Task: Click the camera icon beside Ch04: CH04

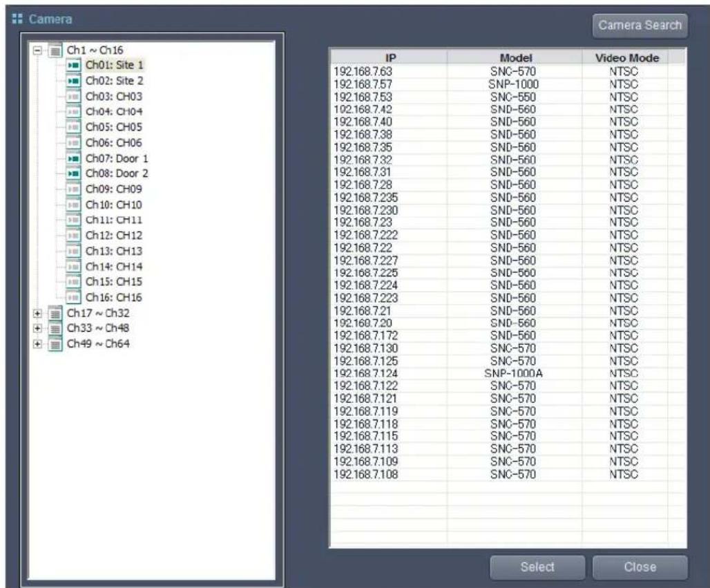Action: (73, 111)
